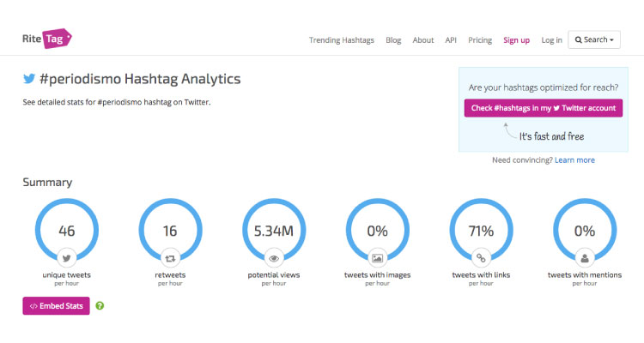
Task: Go to the Blog page
Action: pos(393,40)
